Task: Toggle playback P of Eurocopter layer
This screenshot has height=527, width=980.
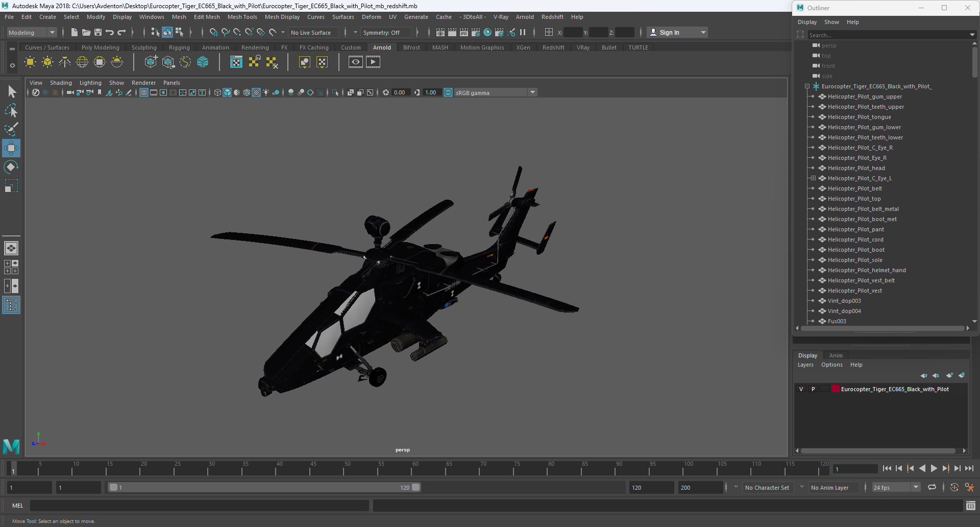Action: pos(813,389)
